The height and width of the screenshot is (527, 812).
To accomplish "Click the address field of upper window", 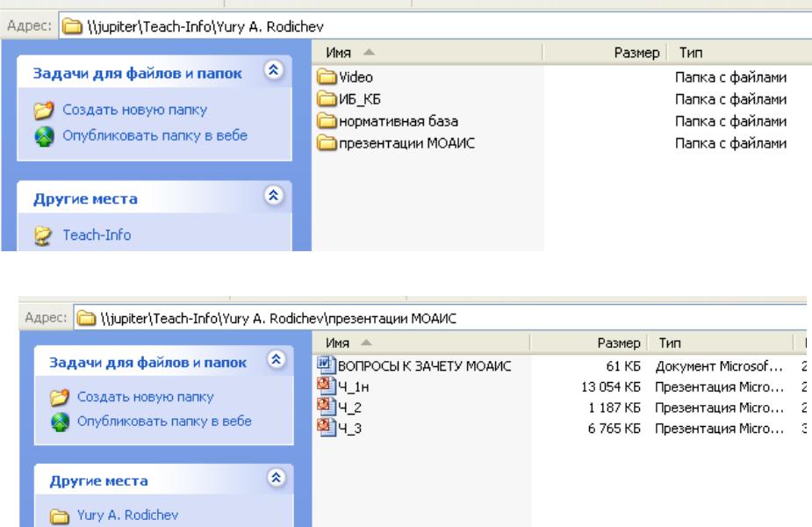I will tap(435, 26).
